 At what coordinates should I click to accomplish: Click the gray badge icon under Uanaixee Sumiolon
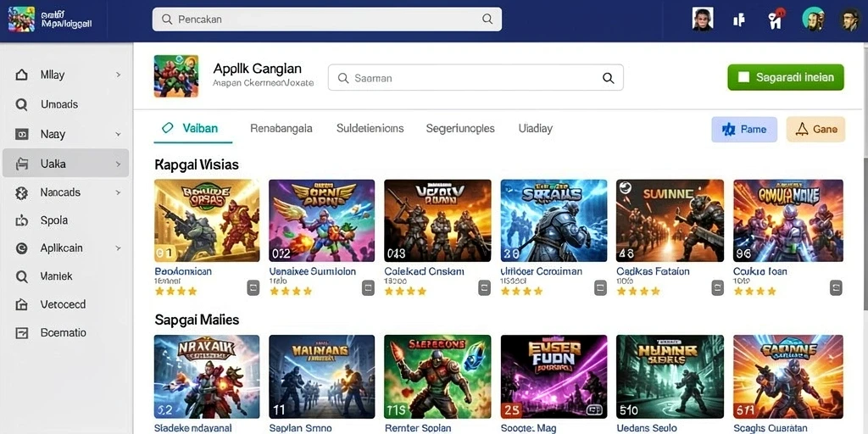[368, 288]
